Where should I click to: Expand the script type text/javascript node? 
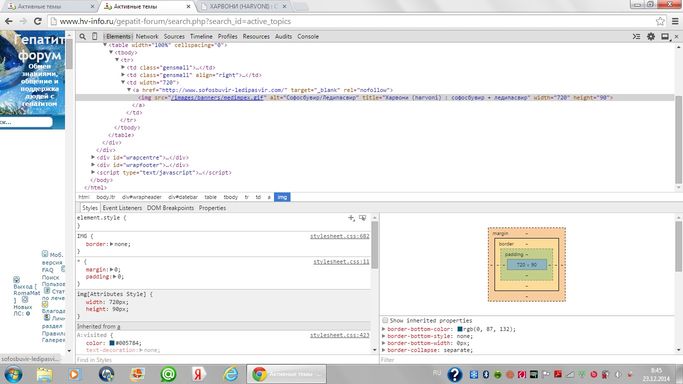coord(93,172)
